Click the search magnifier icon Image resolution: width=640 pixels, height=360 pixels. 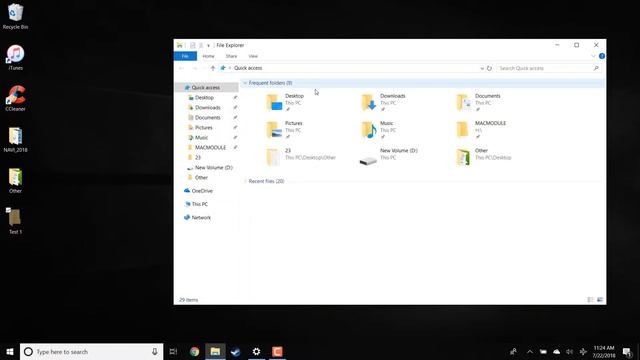[596, 68]
